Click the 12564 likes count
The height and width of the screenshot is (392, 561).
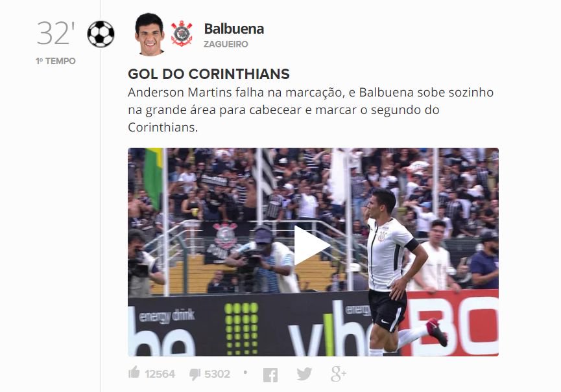160,374
